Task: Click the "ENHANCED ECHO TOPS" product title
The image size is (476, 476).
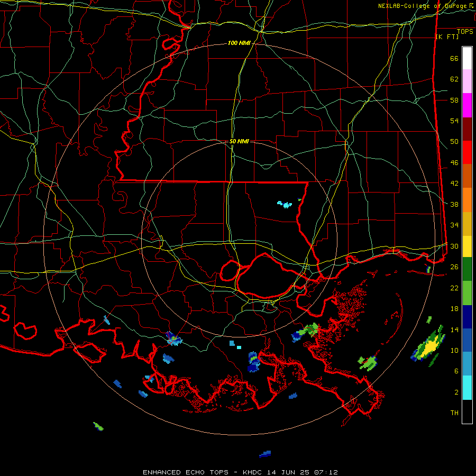Action: [x=186, y=472]
